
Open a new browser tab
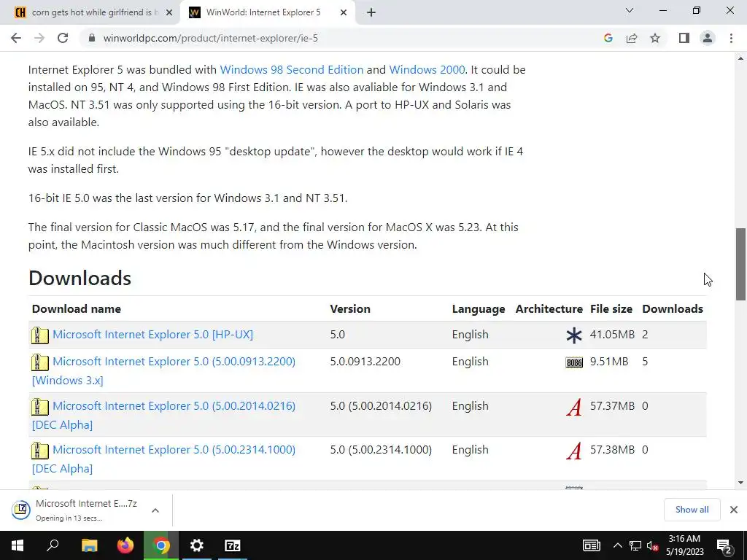point(371,12)
